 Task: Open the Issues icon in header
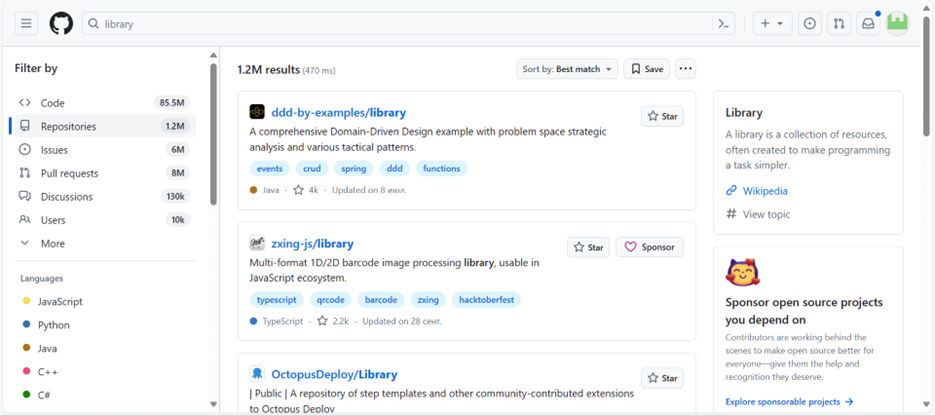click(810, 24)
